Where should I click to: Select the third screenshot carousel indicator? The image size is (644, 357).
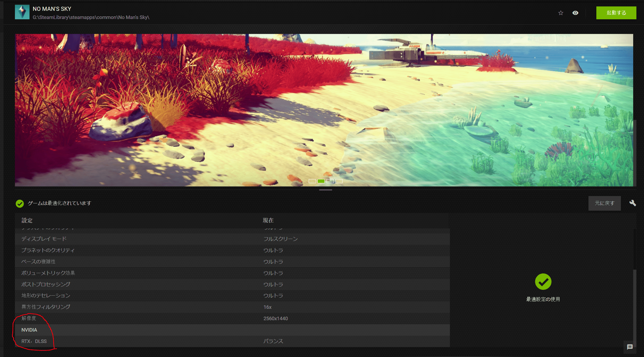click(x=330, y=181)
